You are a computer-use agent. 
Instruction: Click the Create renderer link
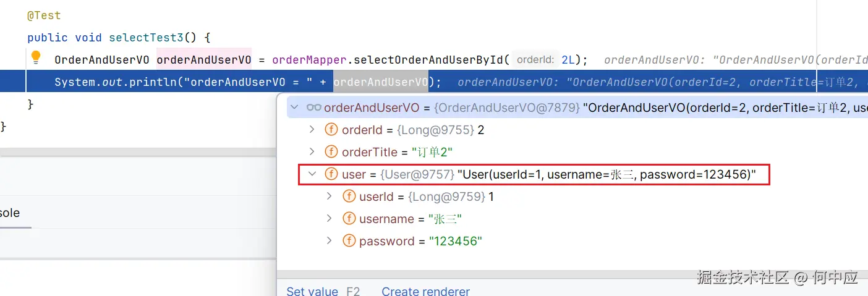pos(425,291)
